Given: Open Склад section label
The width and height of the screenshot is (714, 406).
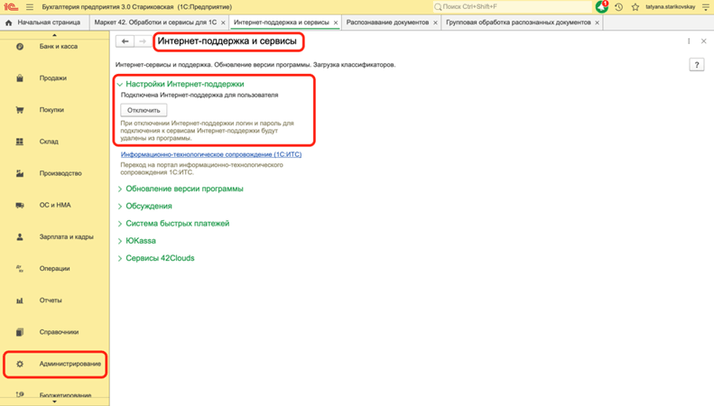Looking at the screenshot, I should 49,142.
